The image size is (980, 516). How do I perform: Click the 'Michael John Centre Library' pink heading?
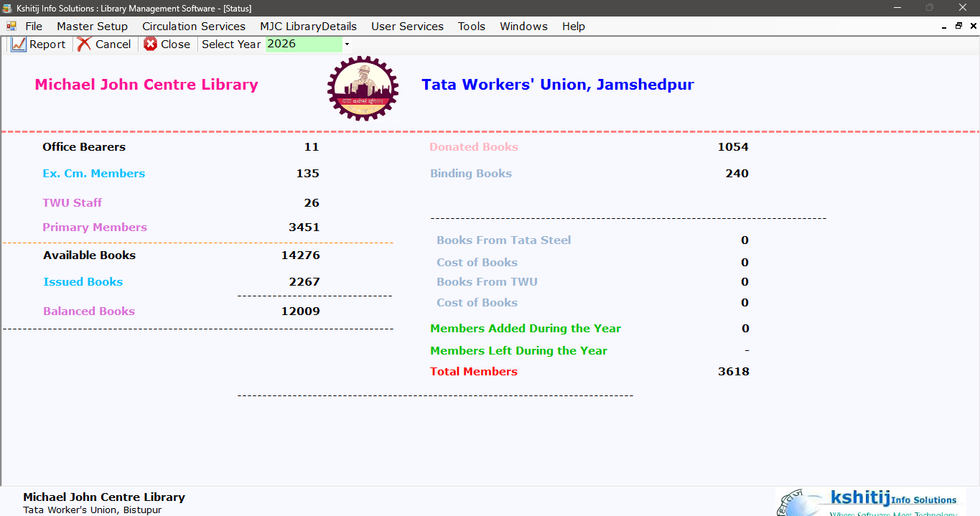tap(146, 85)
